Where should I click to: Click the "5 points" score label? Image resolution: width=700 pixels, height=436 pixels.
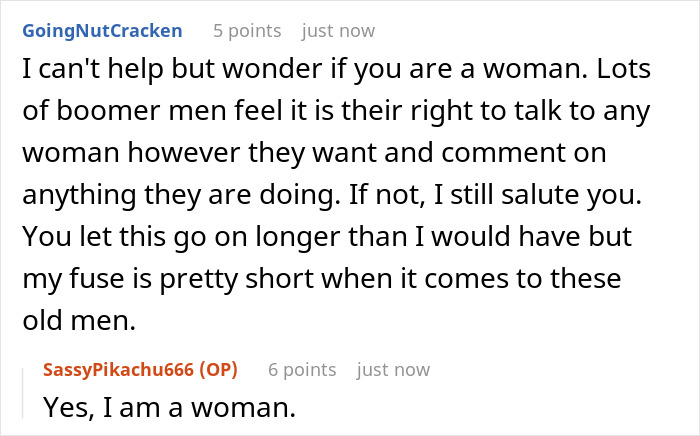[247, 31]
